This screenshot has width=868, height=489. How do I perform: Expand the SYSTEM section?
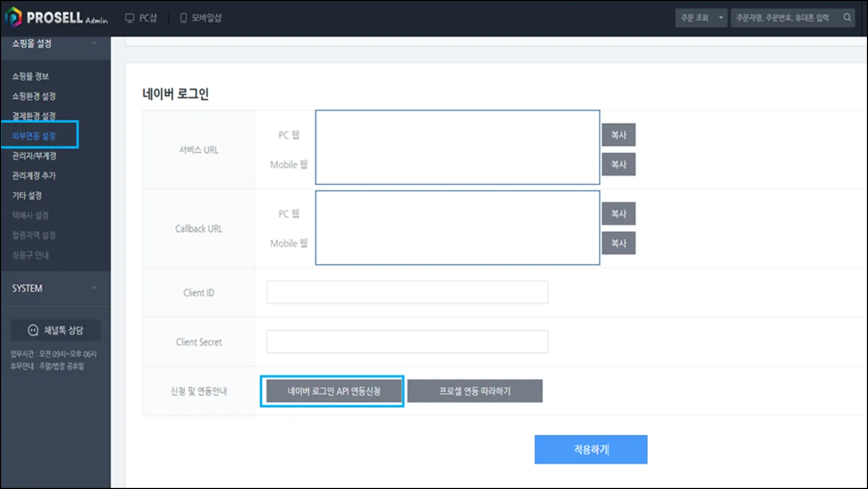55,288
